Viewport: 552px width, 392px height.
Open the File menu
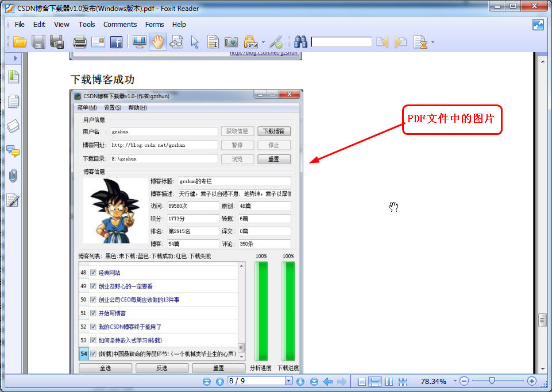(x=20, y=24)
